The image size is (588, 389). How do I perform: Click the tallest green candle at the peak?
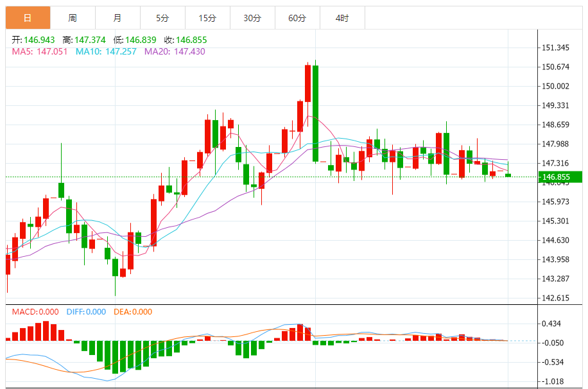(x=316, y=113)
